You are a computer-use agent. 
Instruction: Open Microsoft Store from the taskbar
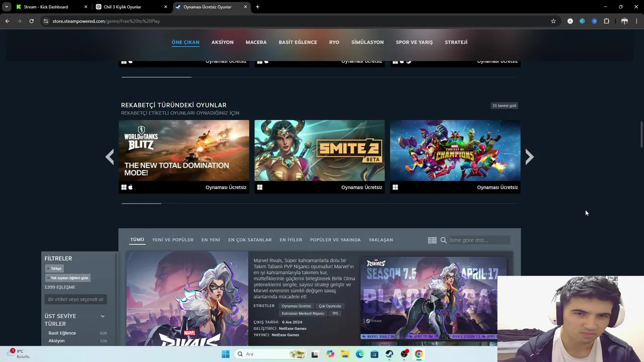[x=374, y=354]
